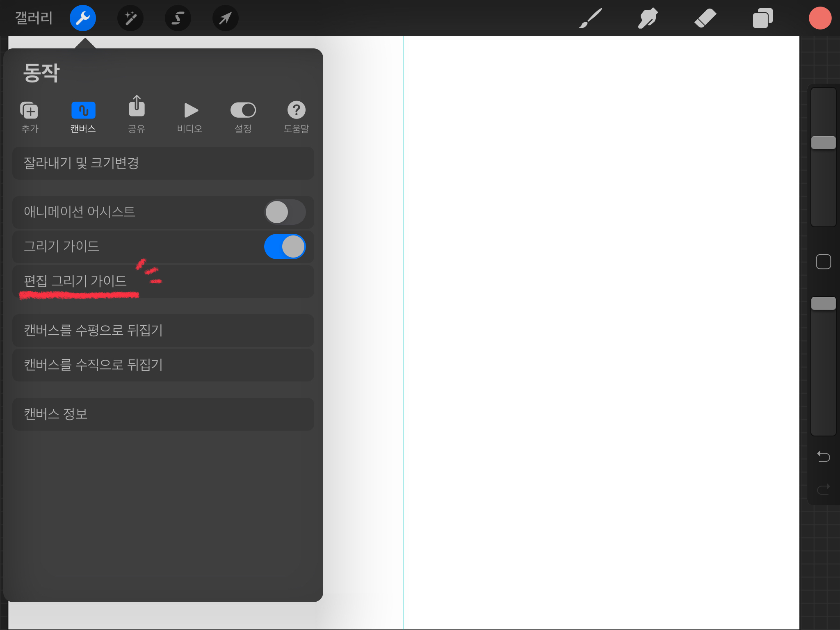Open the 비디오 tab
840x630 pixels.
click(x=190, y=117)
